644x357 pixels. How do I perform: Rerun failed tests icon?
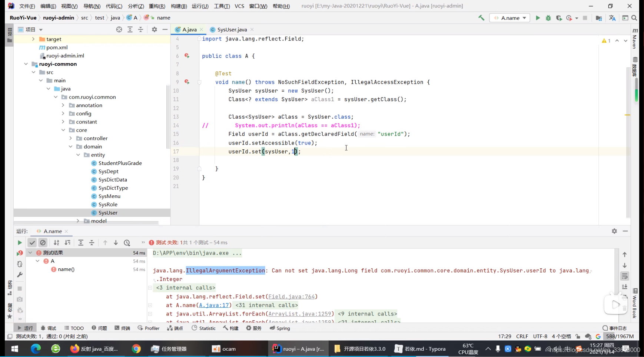pos(20,253)
